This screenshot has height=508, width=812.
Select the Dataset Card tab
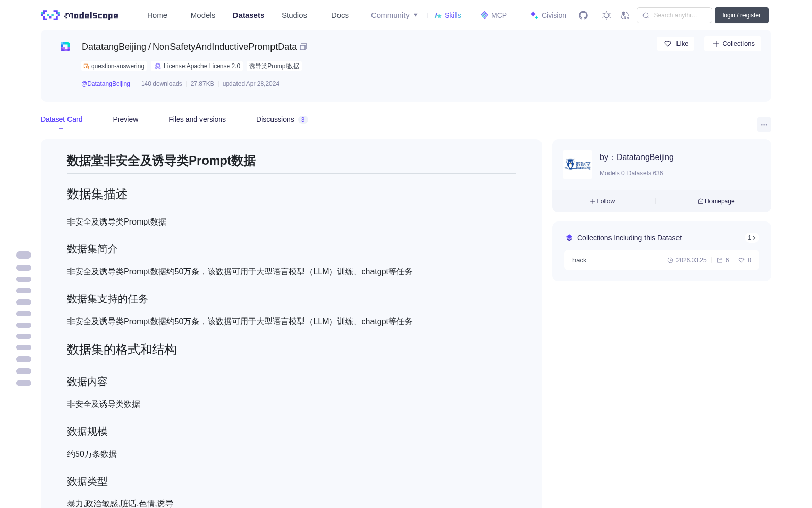tap(61, 119)
